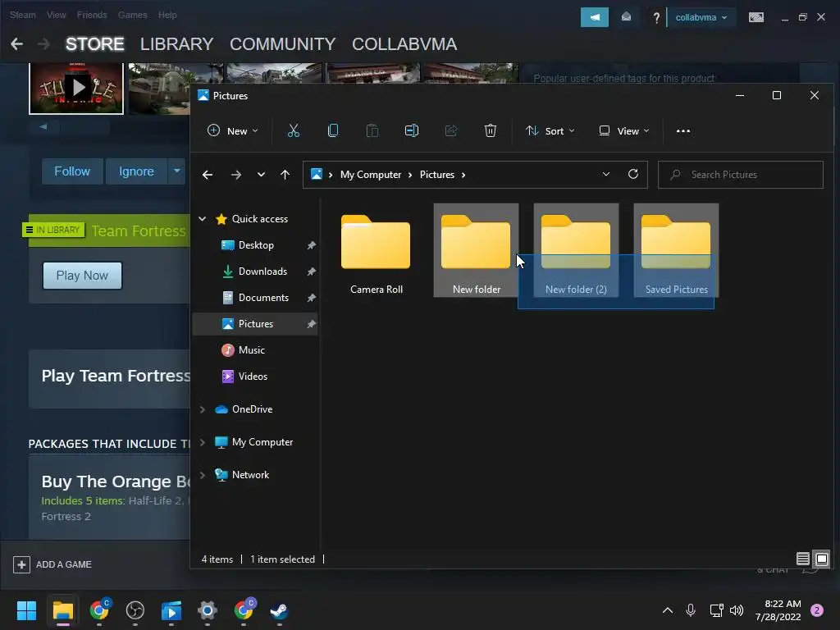Viewport: 840px width, 630px height.
Task: Click the microphone icon in system tray
Action: tap(691, 610)
